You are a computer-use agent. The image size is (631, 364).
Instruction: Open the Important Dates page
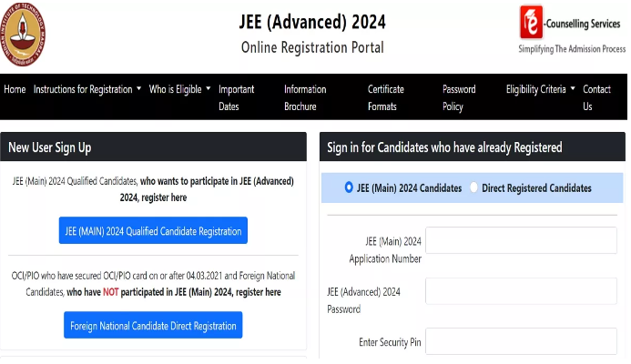tap(236, 97)
